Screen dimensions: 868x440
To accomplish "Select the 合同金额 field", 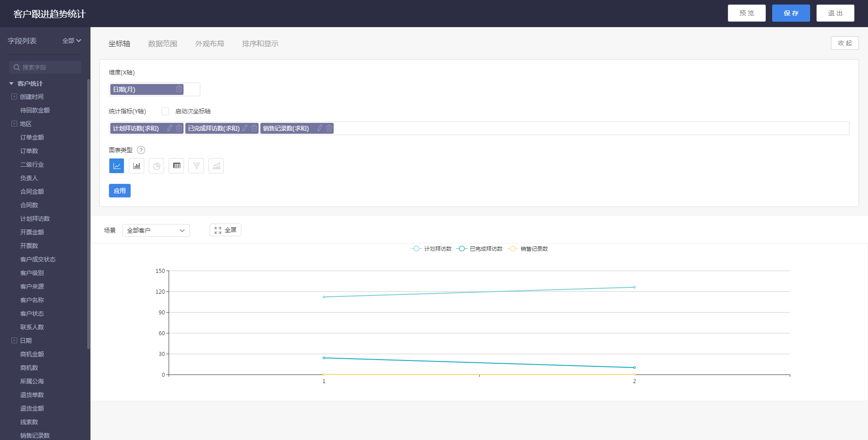I will tap(32, 192).
